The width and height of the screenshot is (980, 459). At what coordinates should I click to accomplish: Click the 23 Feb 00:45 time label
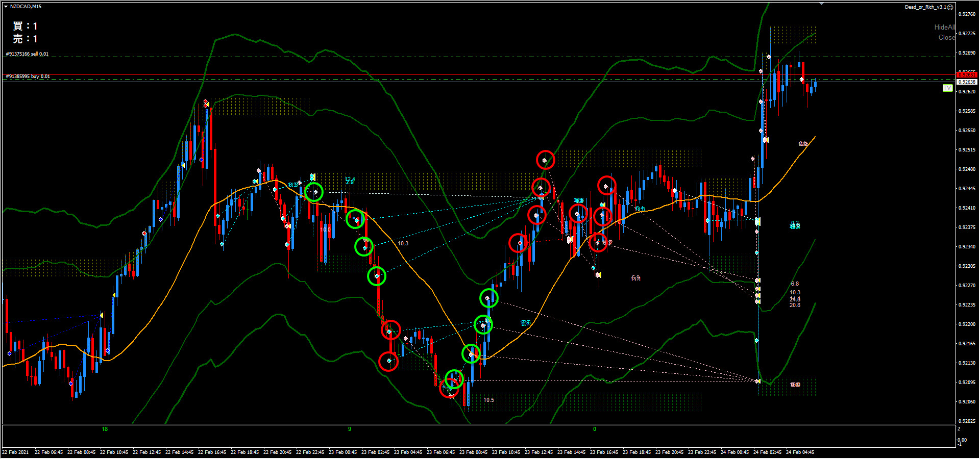click(x=343, y=452)
